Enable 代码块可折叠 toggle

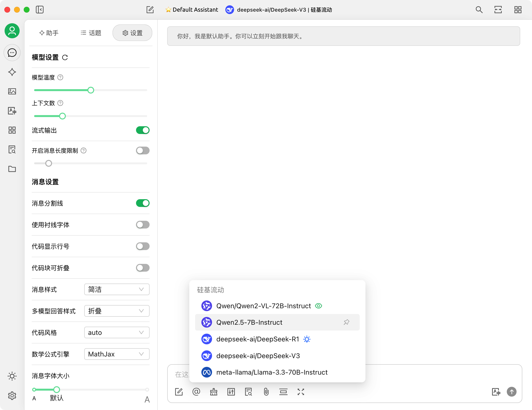pyautogui.click(x=143, y=268)
